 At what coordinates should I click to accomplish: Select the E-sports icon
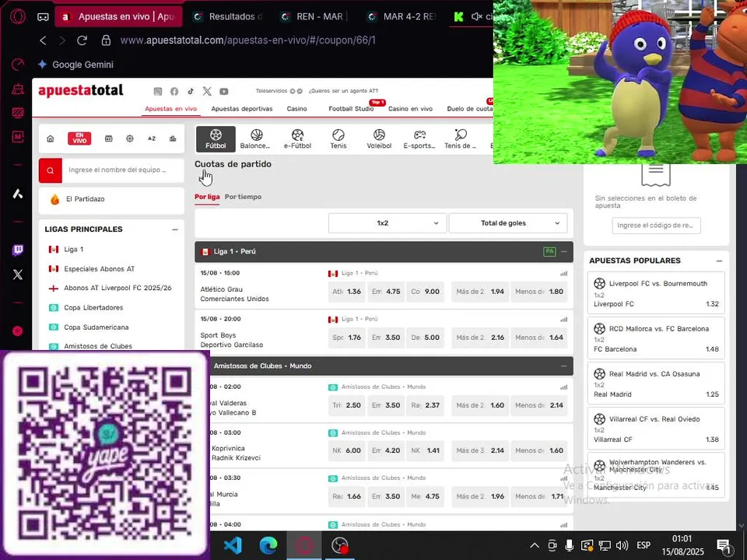(419, 139)
